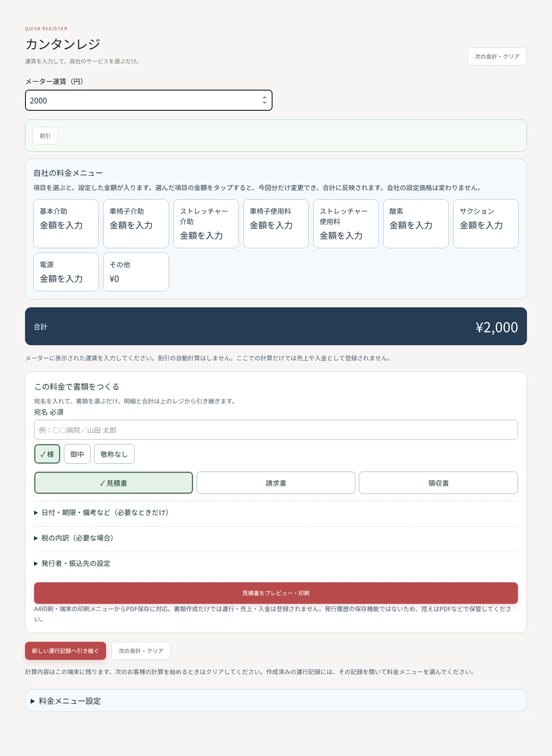Switch document type to 請求書

[276, 483]
